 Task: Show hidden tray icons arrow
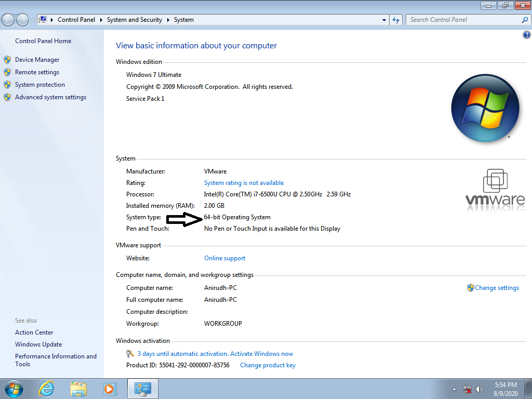(x=454, y=389)
